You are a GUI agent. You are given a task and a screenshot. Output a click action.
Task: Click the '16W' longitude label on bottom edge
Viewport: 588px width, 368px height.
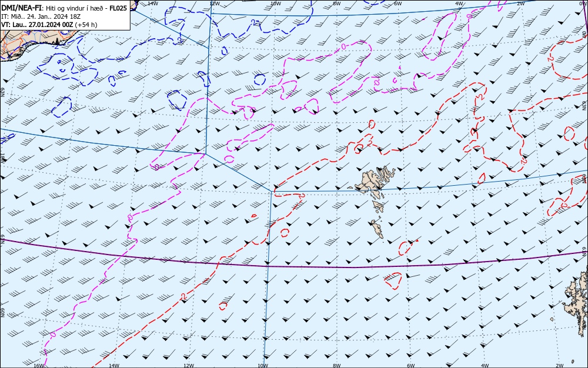[x=39, y=366]
